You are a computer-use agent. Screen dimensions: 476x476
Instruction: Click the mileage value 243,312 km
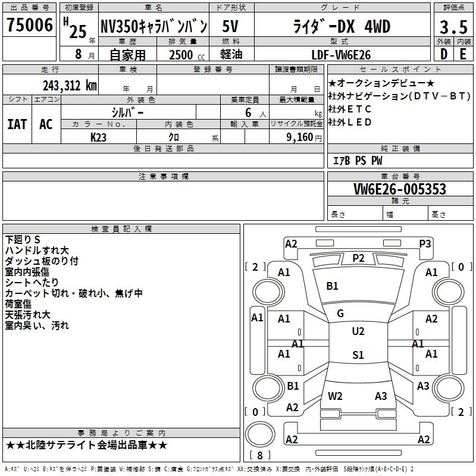coord(70,86)
